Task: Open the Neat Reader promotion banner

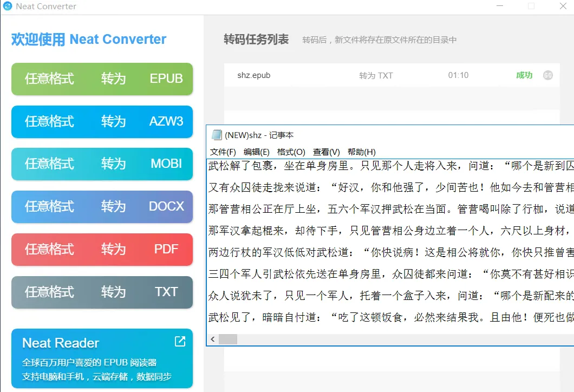Action: (x=102, y=358)
